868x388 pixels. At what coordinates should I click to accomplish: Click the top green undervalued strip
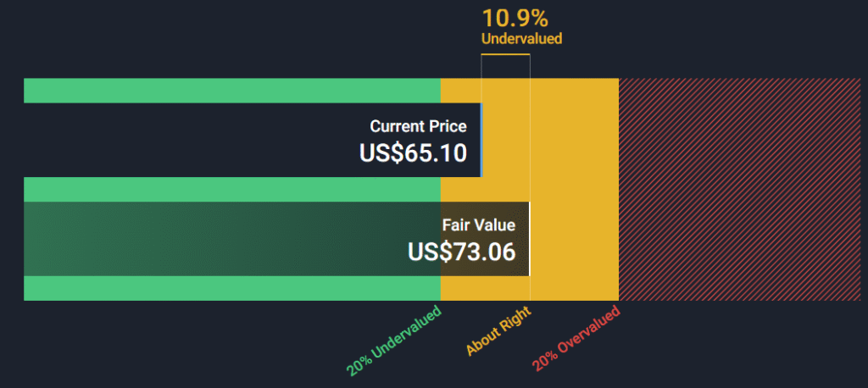click(232, 90)
